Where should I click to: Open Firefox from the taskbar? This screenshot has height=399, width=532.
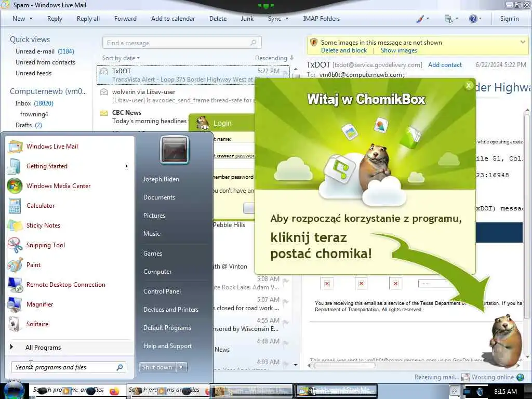pos(114,391)
